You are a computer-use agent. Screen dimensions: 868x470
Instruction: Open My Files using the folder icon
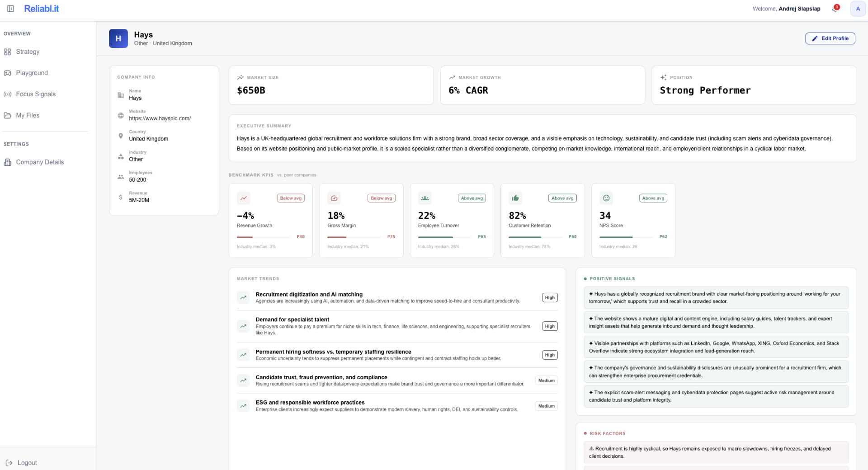(8, 115)
